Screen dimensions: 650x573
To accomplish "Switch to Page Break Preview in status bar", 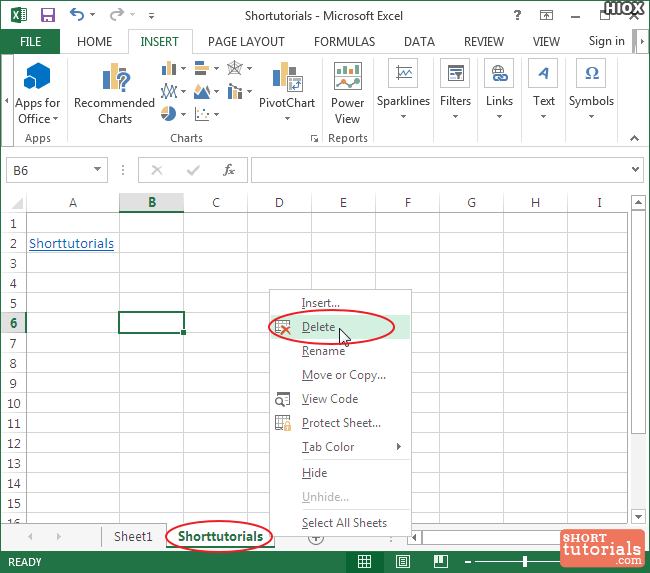I will pyautogui.click(x=441, y=561).
